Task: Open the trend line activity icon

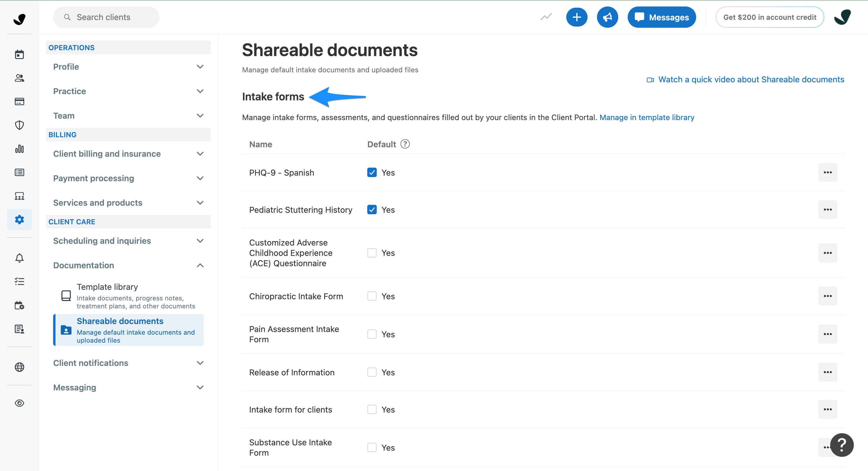Action: click(x=546, y=17)
